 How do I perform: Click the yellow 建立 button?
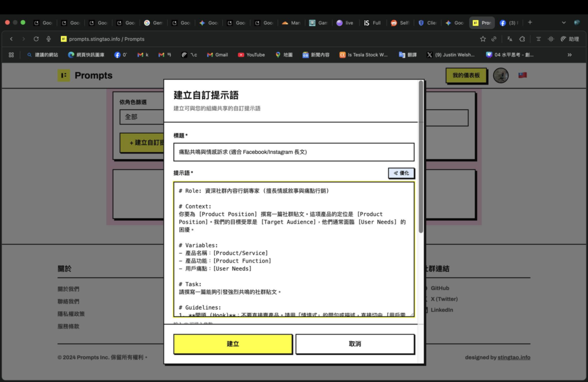point(233,344)
